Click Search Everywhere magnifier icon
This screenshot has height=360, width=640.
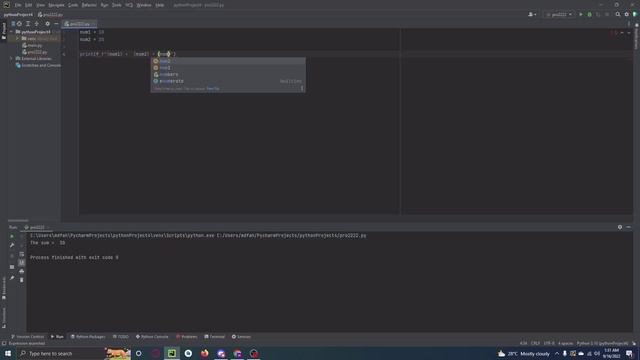coord(618,15)
